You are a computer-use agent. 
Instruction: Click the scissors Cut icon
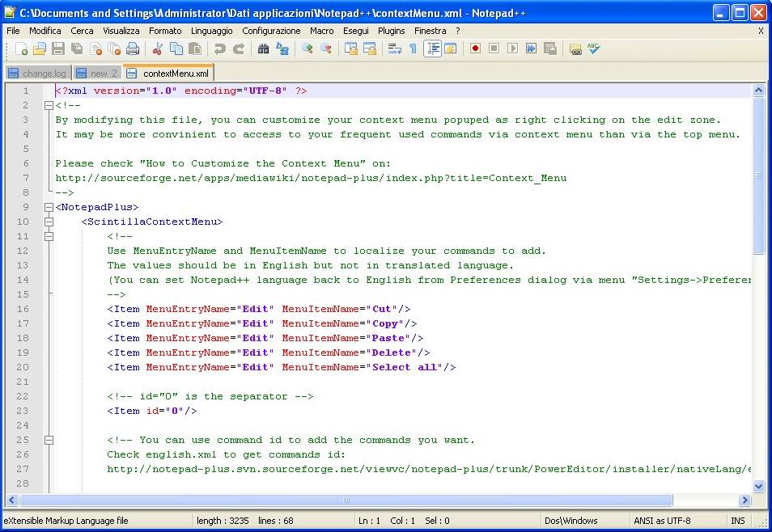[x=158, y=49]
